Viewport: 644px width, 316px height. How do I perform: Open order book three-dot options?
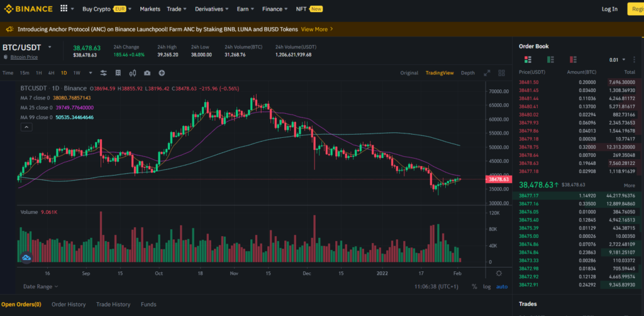click(x=634, y=60)
